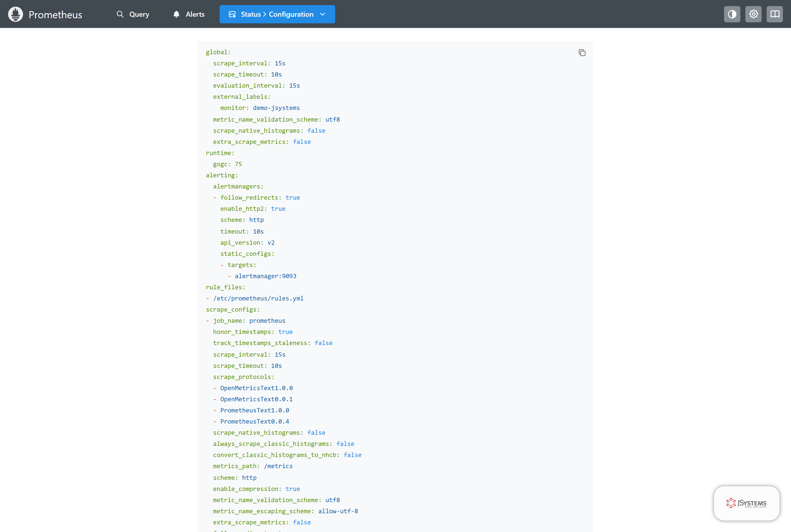The width and height of the screenshot is (791, 532).
Task: Copy configuration to clipboard icon
Action: [582, 53]
